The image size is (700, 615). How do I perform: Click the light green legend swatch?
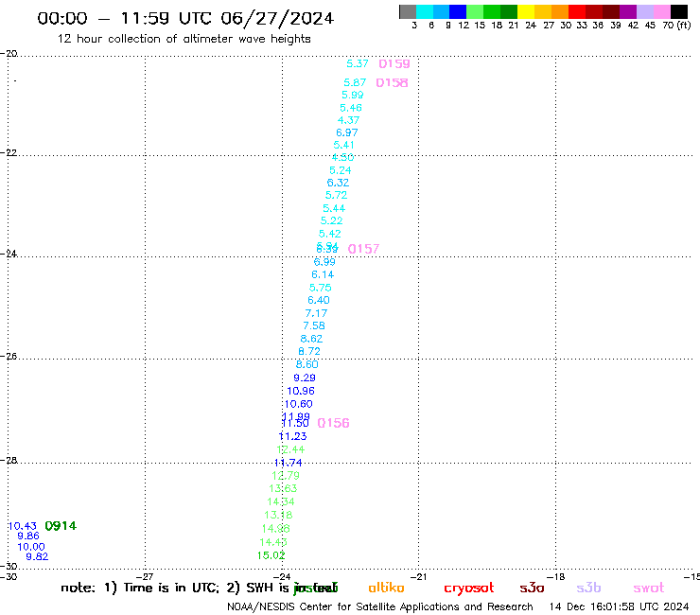coord(475,11)
